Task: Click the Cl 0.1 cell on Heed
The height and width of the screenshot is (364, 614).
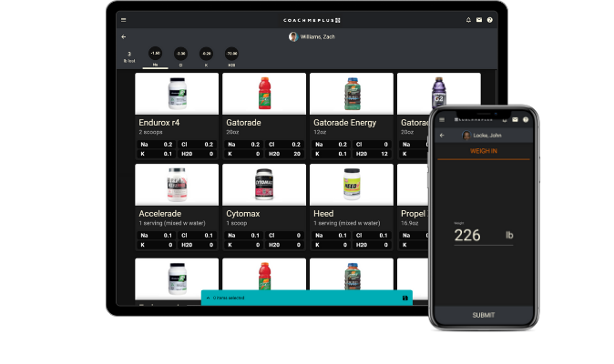Action: (372, 236)
